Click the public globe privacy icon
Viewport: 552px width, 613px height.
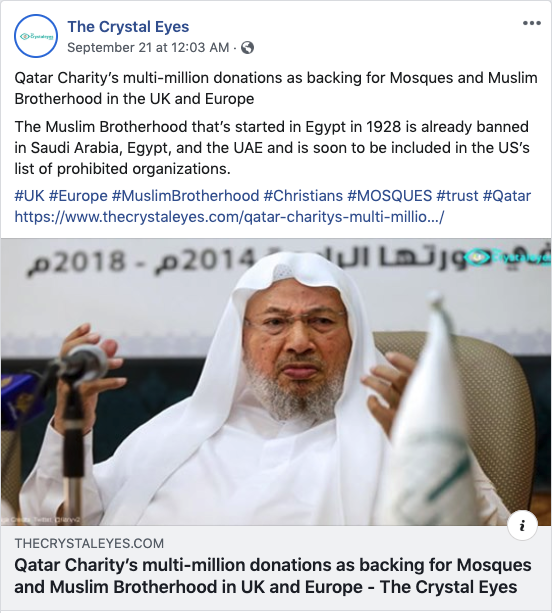(247, 48)
